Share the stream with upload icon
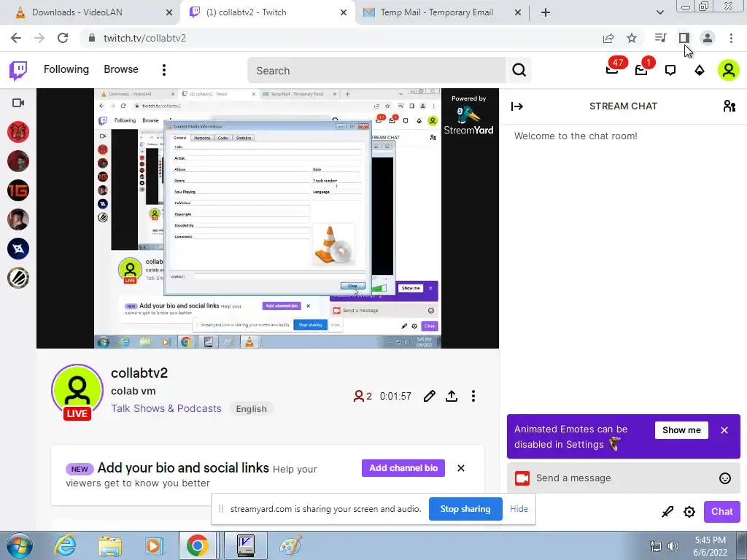Image resolution: width=747 pixels, height=560 pixels. coord(452,396)
